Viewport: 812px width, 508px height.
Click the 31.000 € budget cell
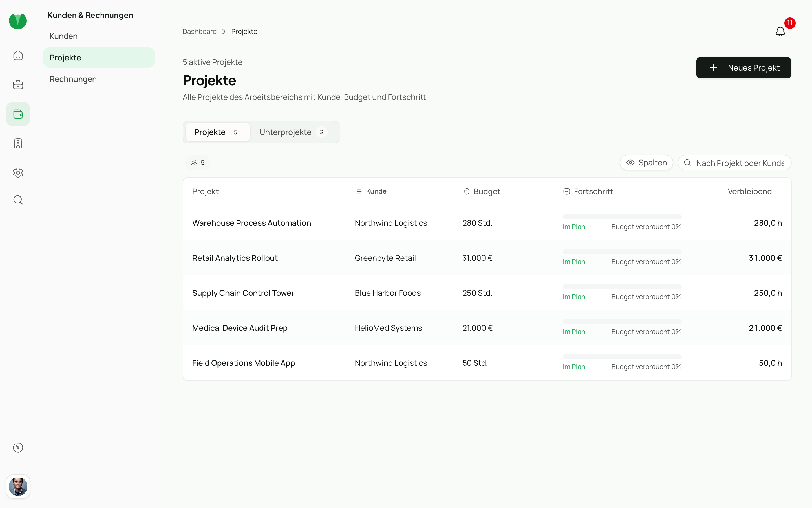click(477, 258)
